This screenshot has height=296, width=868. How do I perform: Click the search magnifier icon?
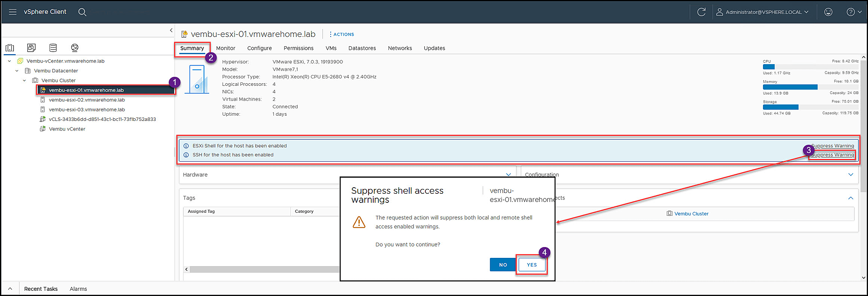pos(82,12)
